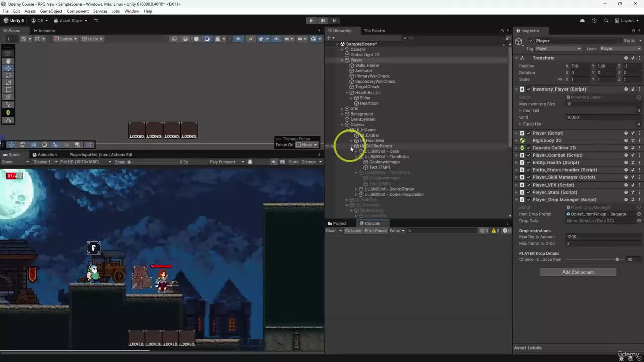Switch to the Project tab
This screenshot has height=362, width=644.
pyautogui.click(x=337, y=223)
